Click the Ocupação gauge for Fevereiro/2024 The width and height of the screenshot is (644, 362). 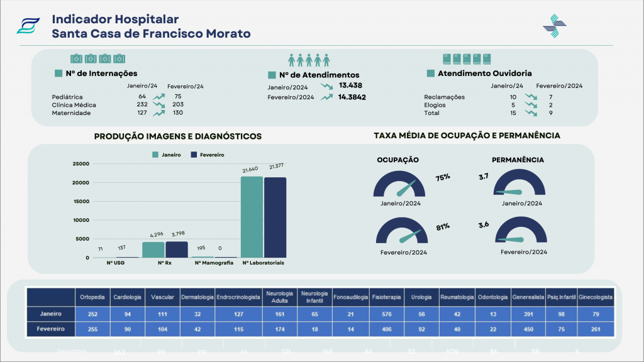[402, 231]
